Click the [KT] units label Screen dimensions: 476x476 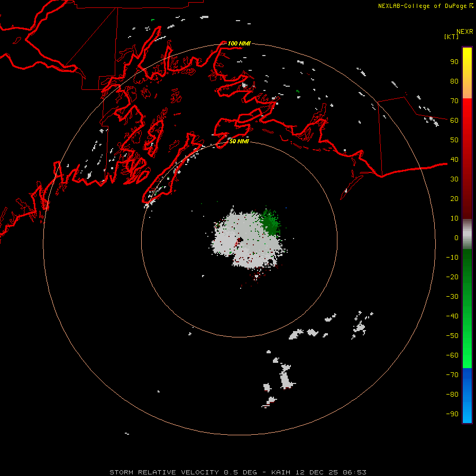pyautogui.click(x=451, y=36)
